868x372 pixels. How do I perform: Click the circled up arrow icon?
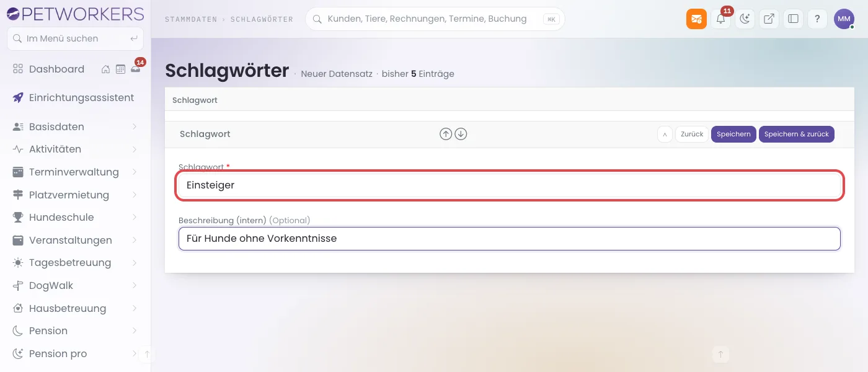[x=446, y=134]
